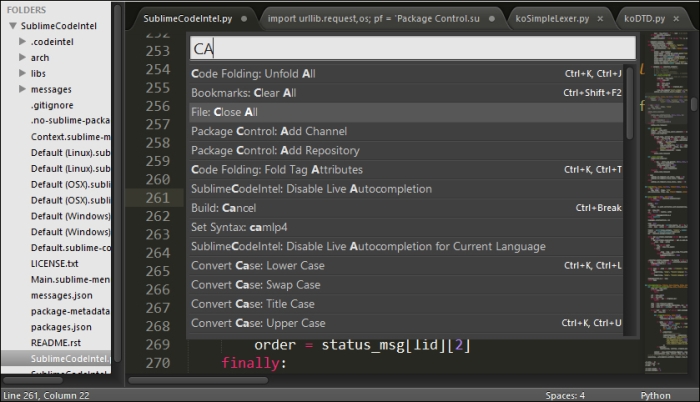
Task: Run Package Control: Add Channel
Action: pyautogui.click(x=406, y=131)
